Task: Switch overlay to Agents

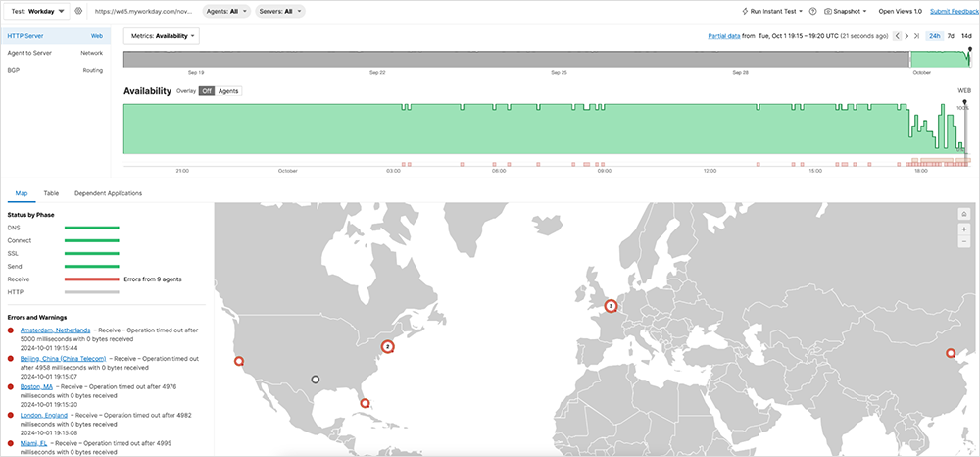Action: pos(228,91)
